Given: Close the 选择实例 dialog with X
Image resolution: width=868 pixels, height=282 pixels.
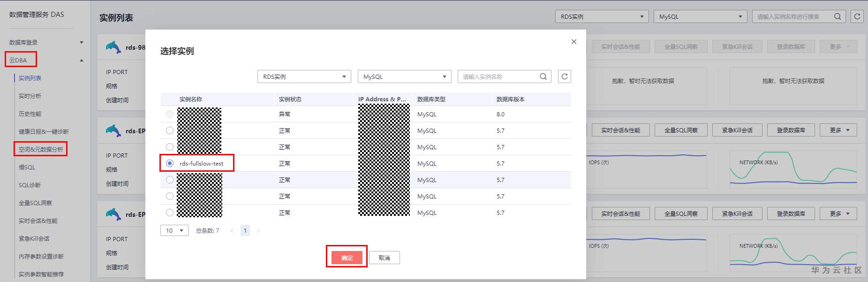Looking at the screenshot, I should coord(574,42).
